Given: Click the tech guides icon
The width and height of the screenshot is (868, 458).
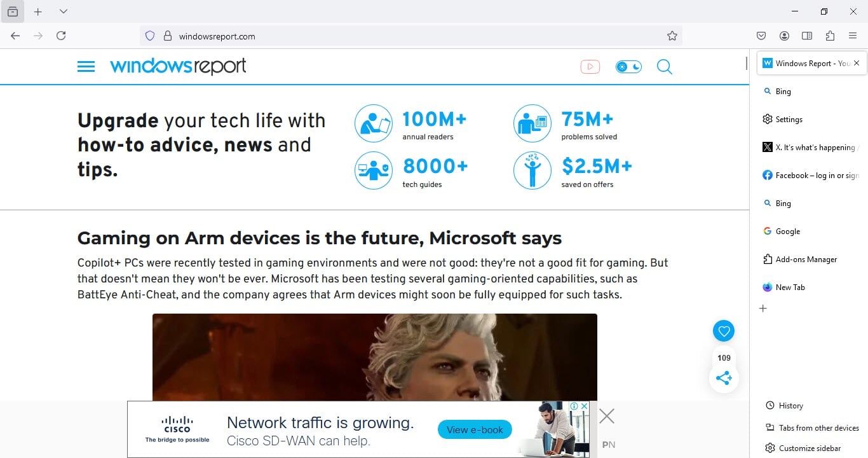Looking at the screenshot, I should pos(374,170).
